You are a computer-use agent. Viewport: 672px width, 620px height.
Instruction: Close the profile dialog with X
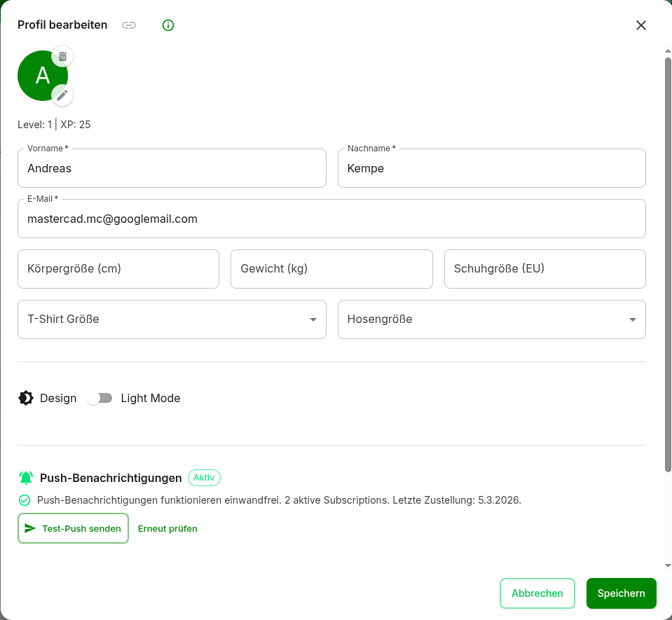(640, 25)
